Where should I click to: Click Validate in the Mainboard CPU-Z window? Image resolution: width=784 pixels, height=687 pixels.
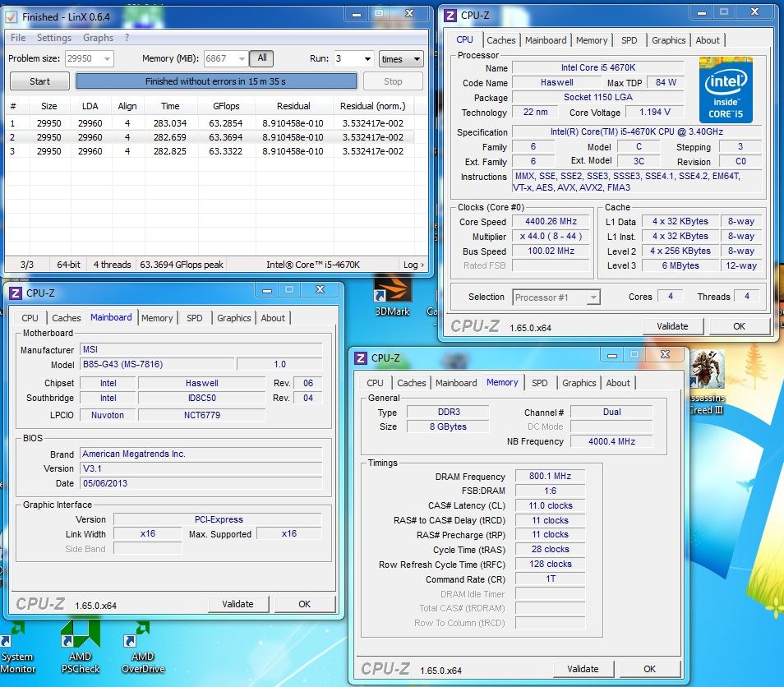(238, 604)
